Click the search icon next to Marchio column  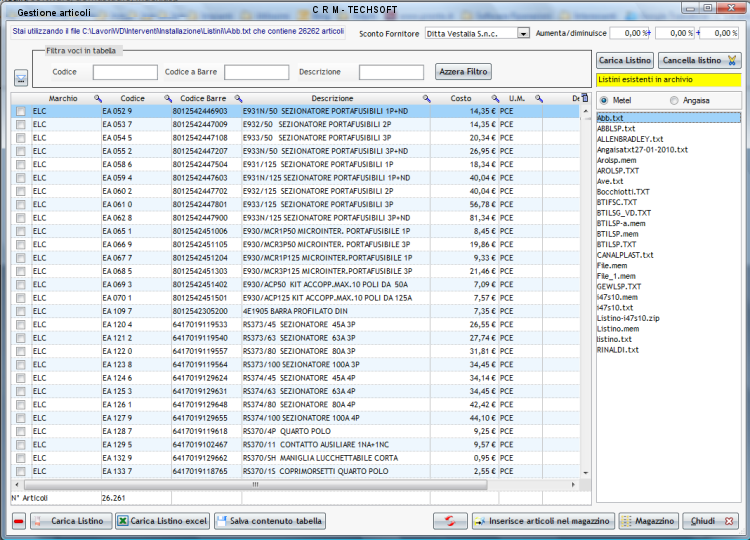pos(98,99)
